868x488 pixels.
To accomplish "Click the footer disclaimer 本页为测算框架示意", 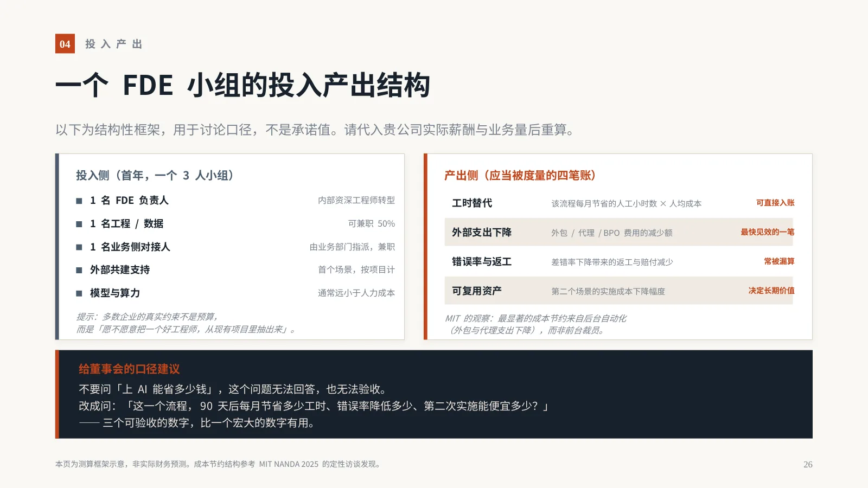I will click(219, 465).
